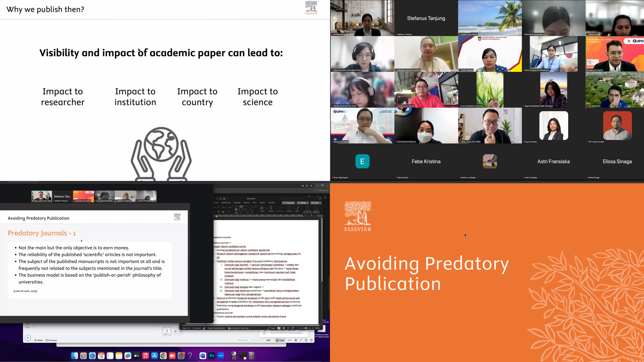Screen dimensions: 644x362
Task: Adjust the Canva zoom slider at 60%
Action: tap(249, 340)
